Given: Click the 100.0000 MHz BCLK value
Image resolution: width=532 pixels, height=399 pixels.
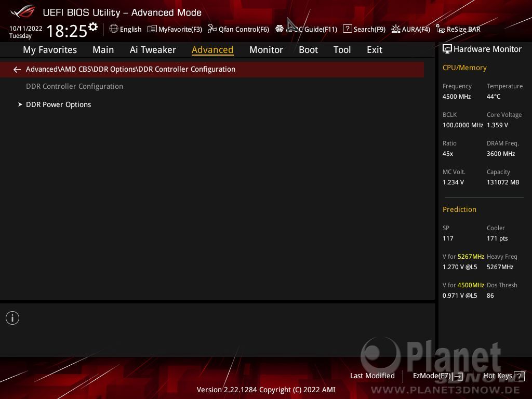Looking at the screenshot, I should coord(463,125).
